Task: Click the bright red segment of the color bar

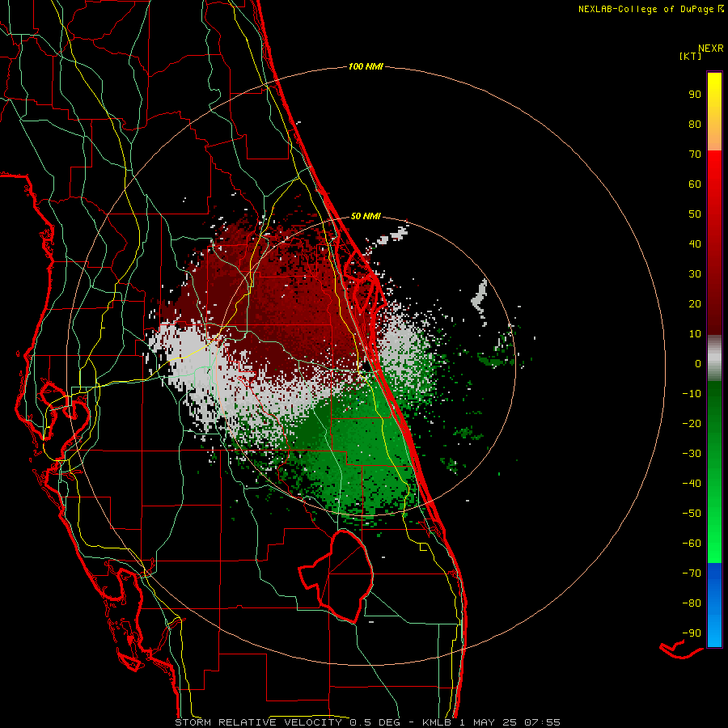Action: coord(714,243)
